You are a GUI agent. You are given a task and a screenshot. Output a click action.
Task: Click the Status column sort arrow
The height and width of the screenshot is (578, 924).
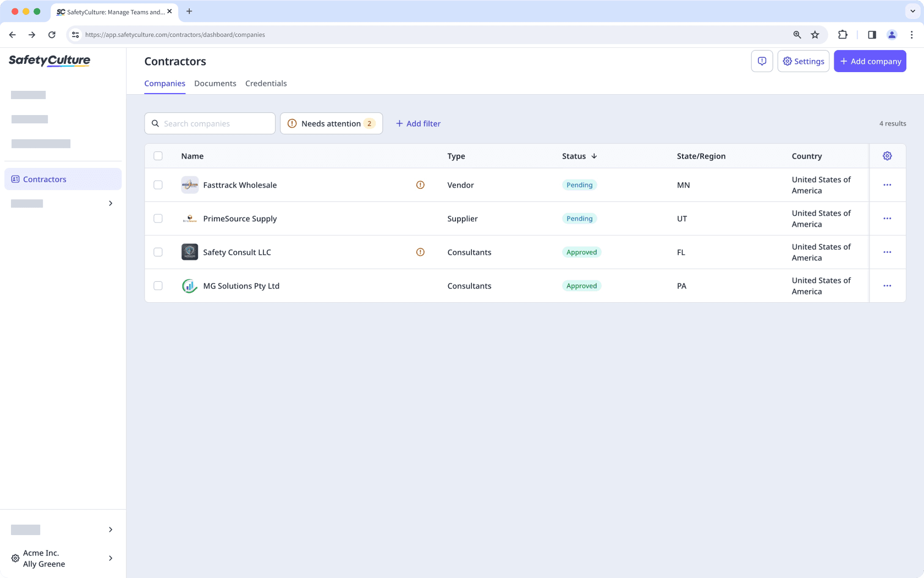595,156
